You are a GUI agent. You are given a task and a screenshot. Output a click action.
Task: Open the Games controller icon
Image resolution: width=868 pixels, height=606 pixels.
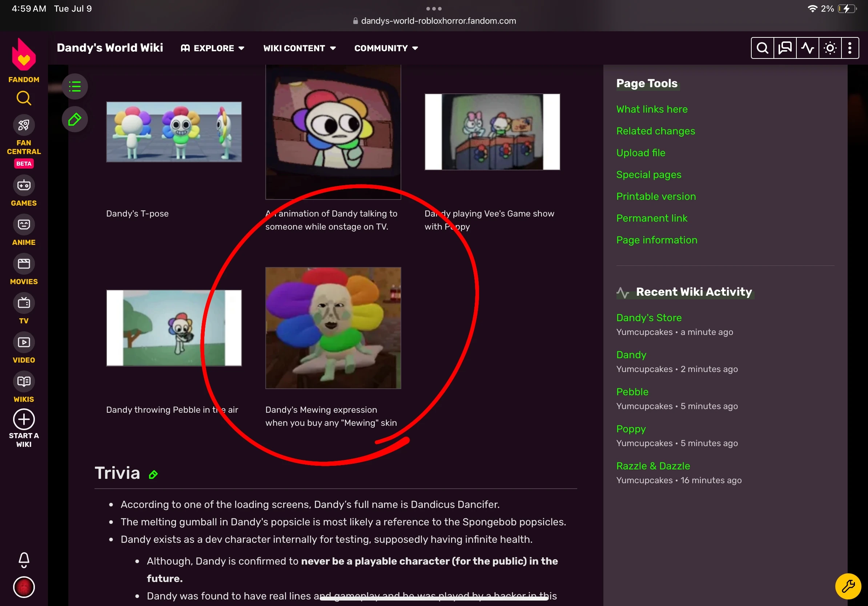(24, 186)
